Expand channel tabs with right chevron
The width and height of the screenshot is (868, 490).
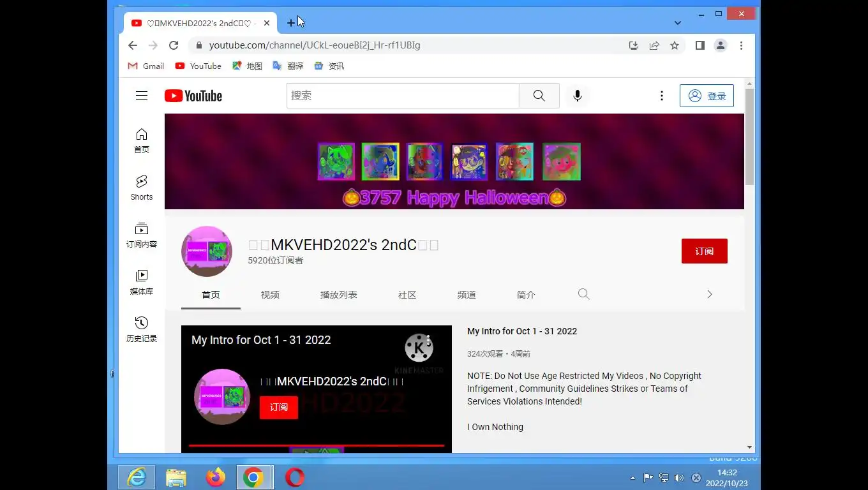tap(709, 294)
